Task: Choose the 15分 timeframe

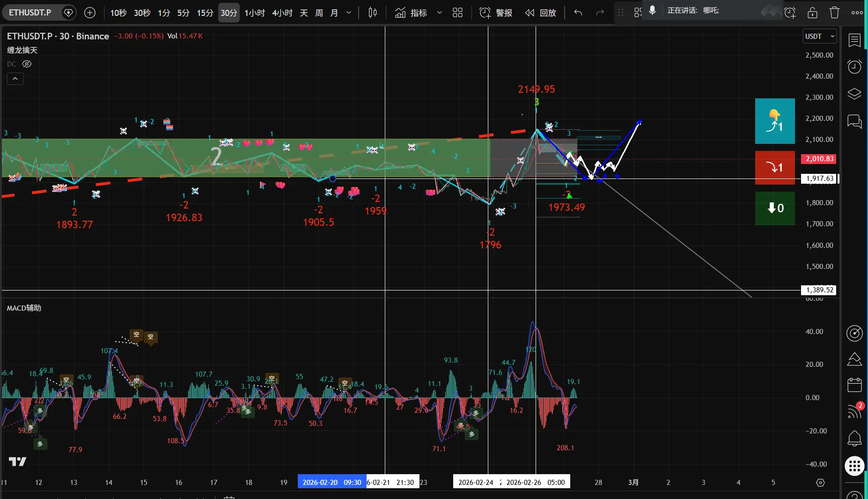Action: coord(205,13)
